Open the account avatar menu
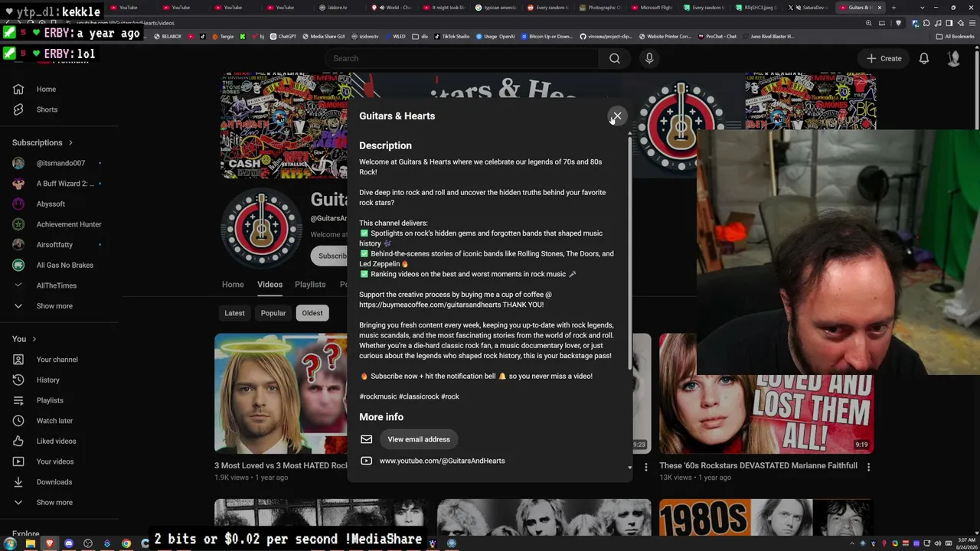Image resolution: width=980 pixels, height=551 pixels. coord(954,58)
